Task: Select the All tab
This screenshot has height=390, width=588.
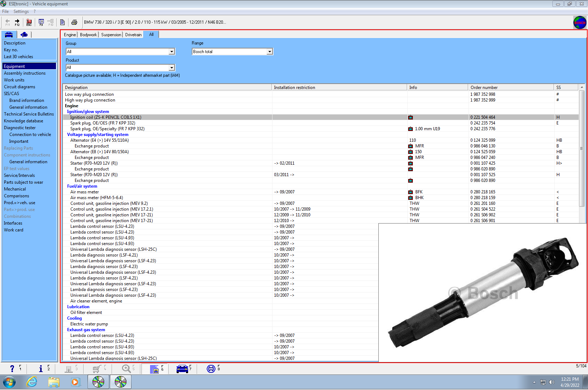Action: tap(151, 34)
